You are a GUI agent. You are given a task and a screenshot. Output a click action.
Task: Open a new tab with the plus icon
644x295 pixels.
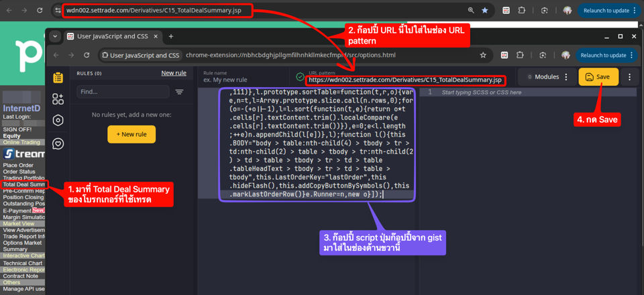[x=171, y=36]
